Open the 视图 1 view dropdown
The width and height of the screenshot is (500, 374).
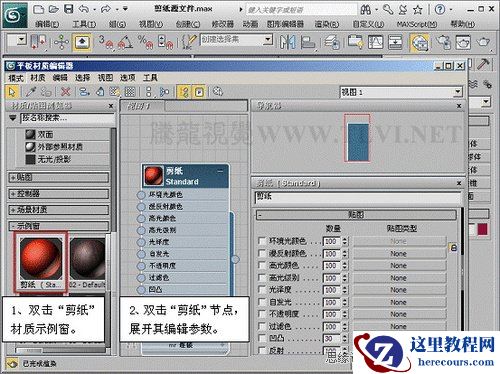[458, 92]
